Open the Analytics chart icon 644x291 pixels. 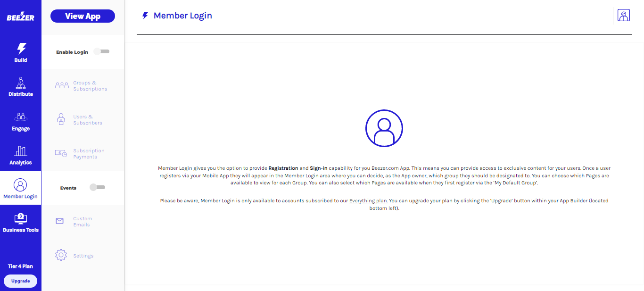[21, 151]
